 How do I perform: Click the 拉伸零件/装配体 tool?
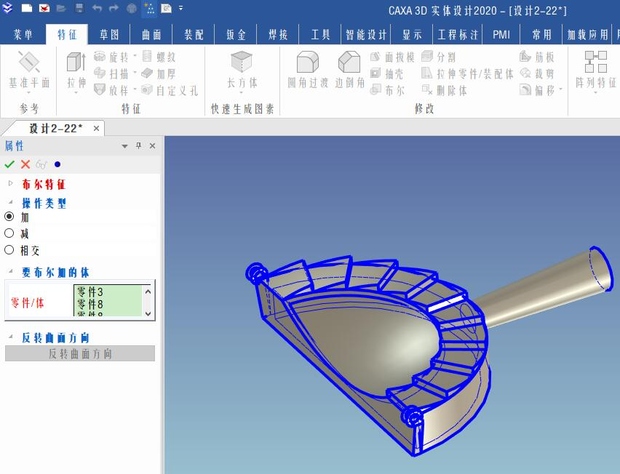pos(467,74)
